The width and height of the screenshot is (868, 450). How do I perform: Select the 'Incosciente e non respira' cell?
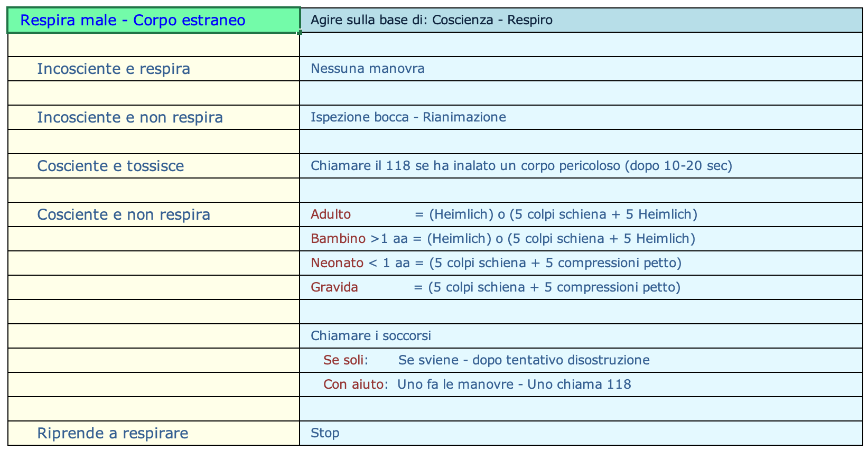pos(154,117)
